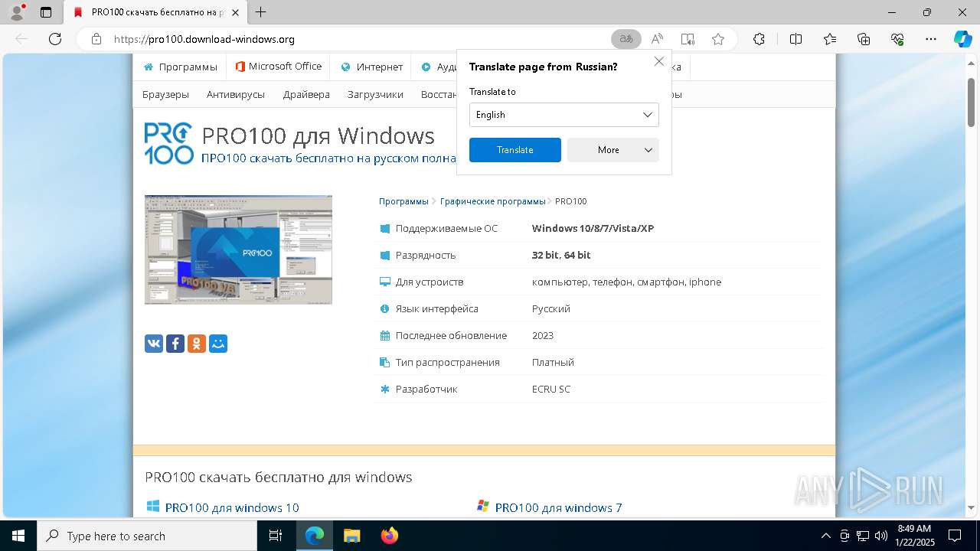Launch Firefox from taskbar
Screen dimensions: 980x551
(390, 536)
